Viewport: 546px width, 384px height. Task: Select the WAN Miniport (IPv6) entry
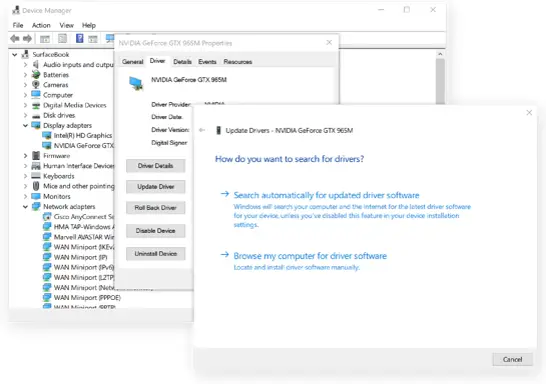[84, 267]
